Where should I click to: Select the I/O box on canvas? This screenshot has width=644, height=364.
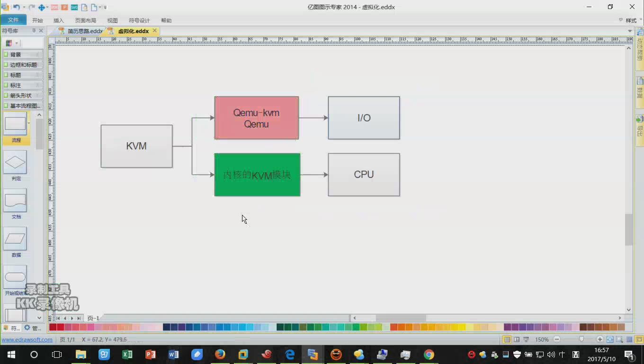coord(364,118)
